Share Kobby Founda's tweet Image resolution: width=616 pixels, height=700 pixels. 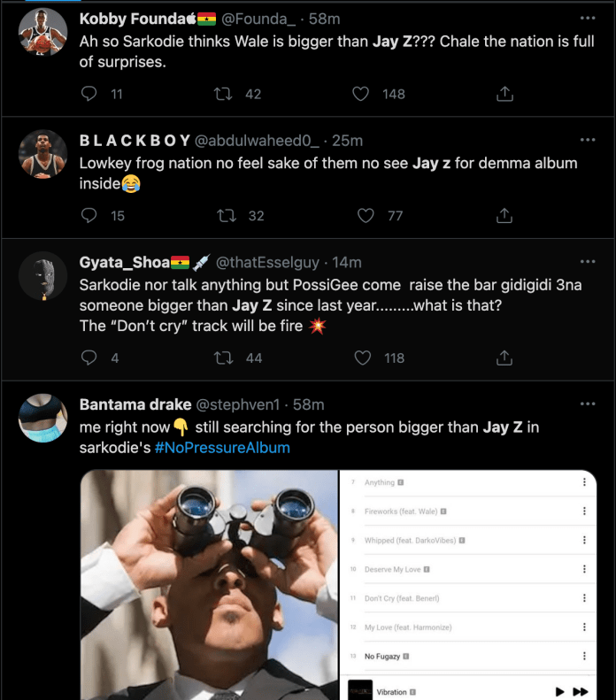click(504, 94)
